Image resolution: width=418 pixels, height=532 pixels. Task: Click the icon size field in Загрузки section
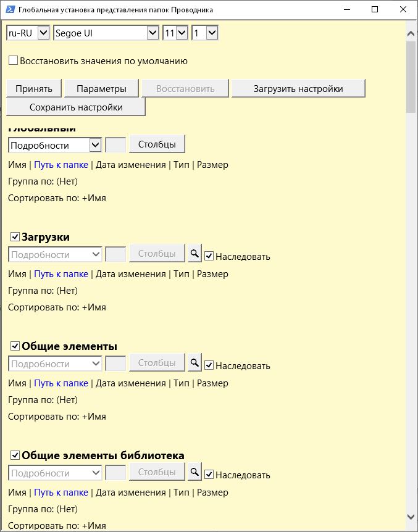[116, 254]
